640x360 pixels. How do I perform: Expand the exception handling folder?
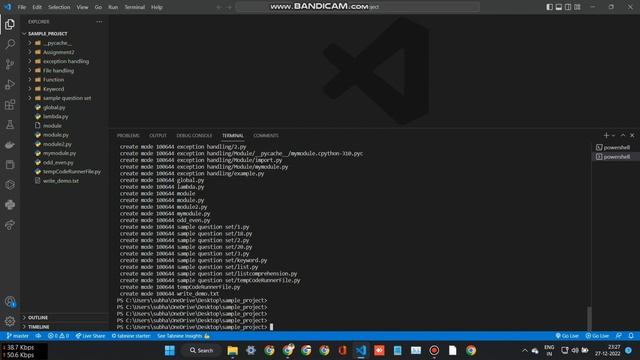[66, 61]
